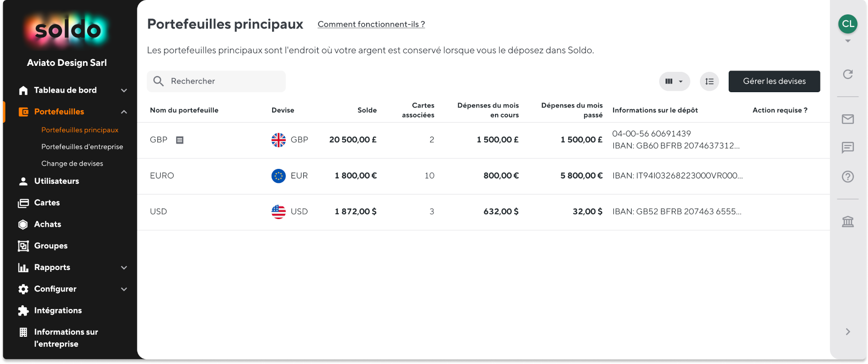Open the chat message icon
This screenshot has height=364, width=868.
click(x=848, y=148)
